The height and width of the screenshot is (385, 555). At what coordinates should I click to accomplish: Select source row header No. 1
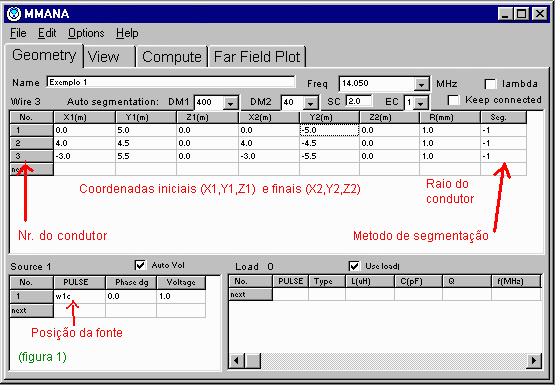pos(32,297)
